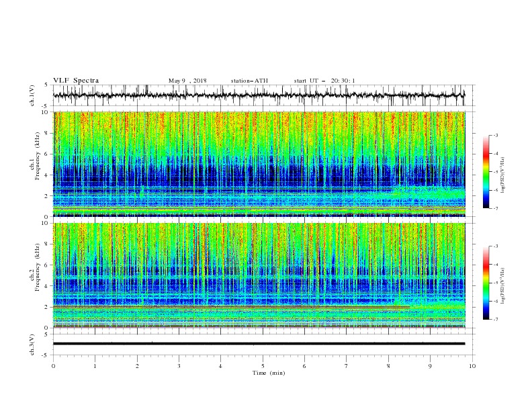This screenshot has width=532, height=411.
Task: Click the "Time (min)" axis label
Action: click(269, 373)
